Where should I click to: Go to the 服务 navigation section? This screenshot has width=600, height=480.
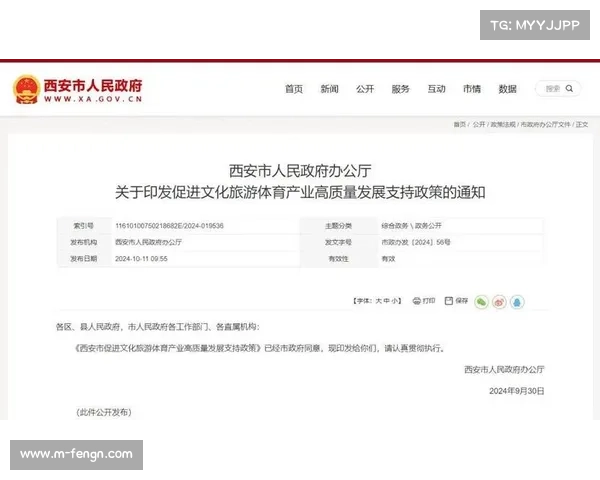[x=400, y=89]
